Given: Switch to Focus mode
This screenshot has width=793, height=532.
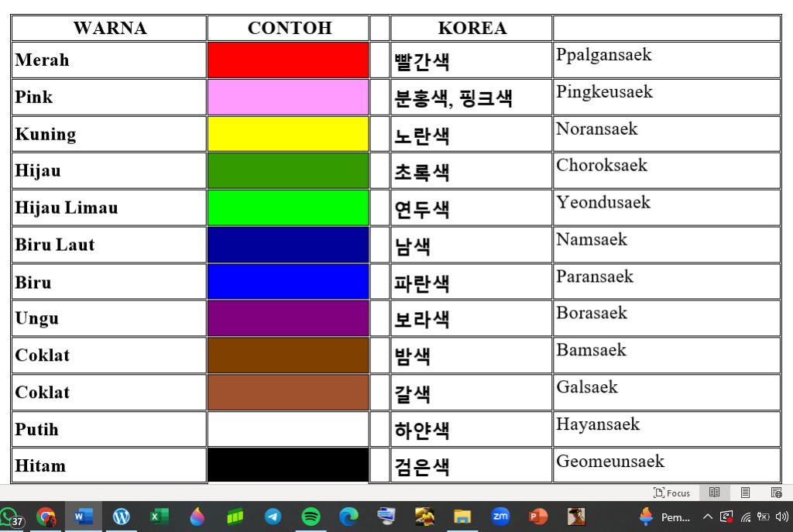Looking at the screenshot, I should (x=671, y=493).
